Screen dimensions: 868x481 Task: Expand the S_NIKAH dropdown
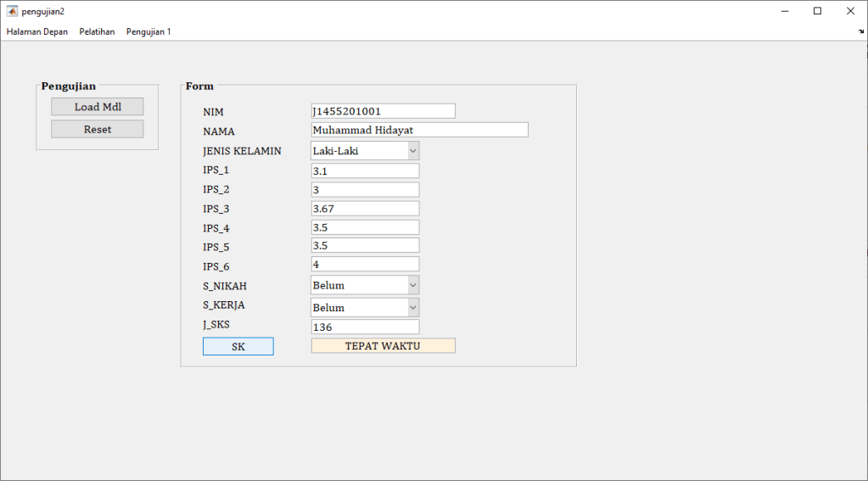[365, 285]
